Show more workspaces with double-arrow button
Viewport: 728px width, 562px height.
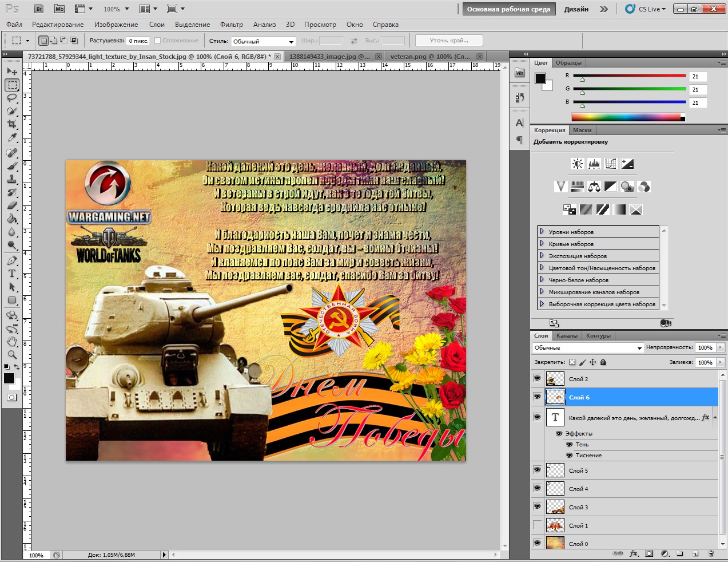604,9
